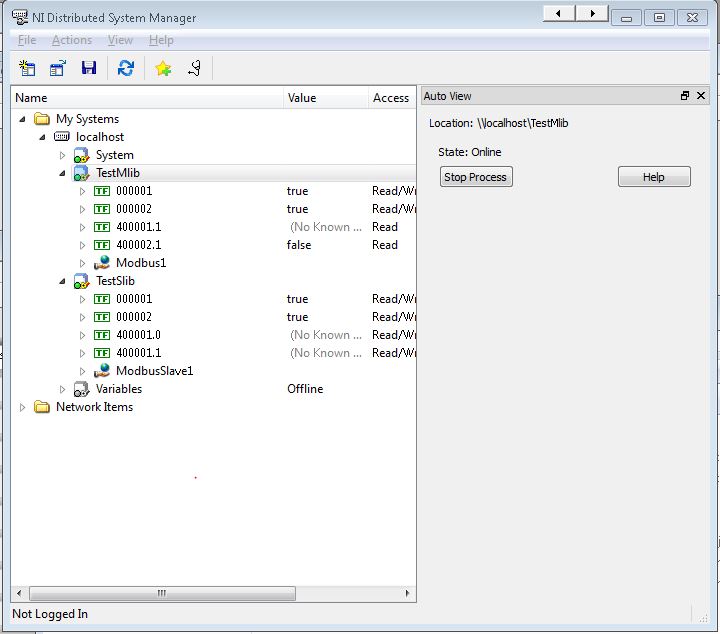
Task: Close the Auto View panel
Action: click(x=701, y=95)
